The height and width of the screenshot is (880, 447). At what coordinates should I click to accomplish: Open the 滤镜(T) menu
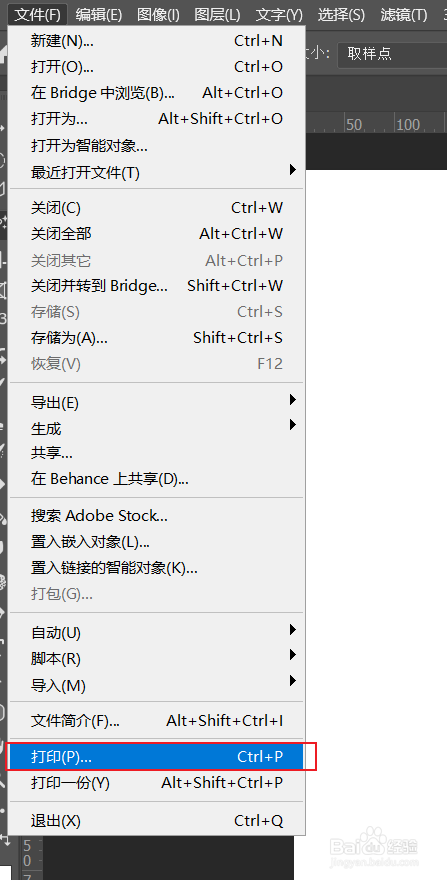coord(403,15)
